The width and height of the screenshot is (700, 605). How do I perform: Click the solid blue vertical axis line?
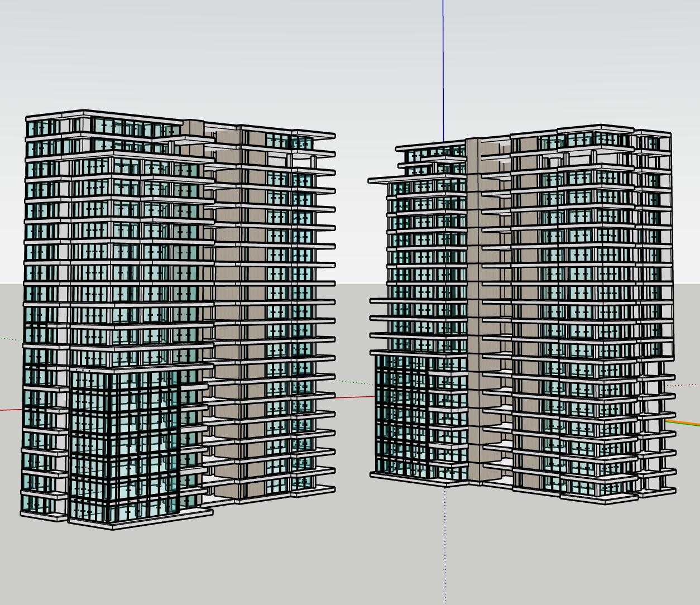(x=443, y=67)
